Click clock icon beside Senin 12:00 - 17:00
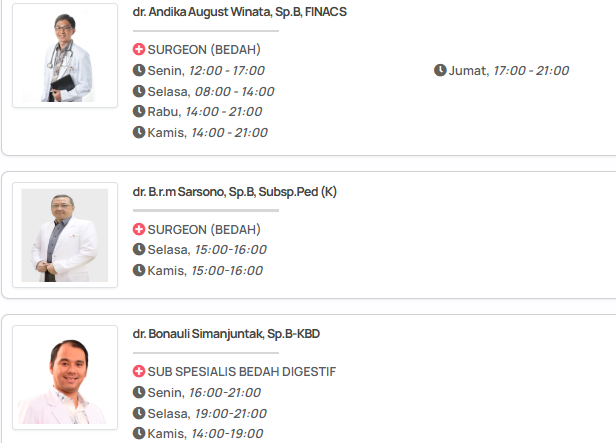616x443 pixels. pos(139,70)
